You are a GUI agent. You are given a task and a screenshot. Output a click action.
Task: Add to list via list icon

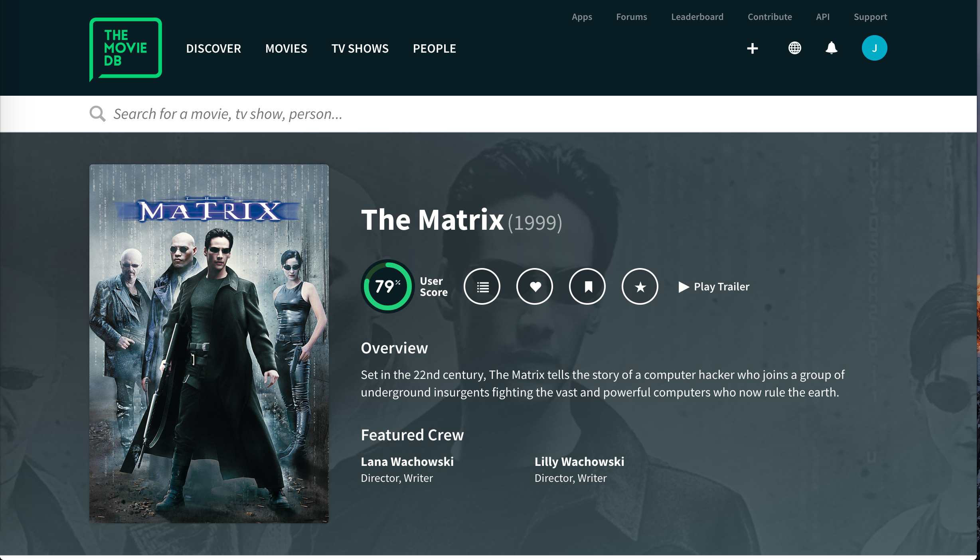pos(482,286)
